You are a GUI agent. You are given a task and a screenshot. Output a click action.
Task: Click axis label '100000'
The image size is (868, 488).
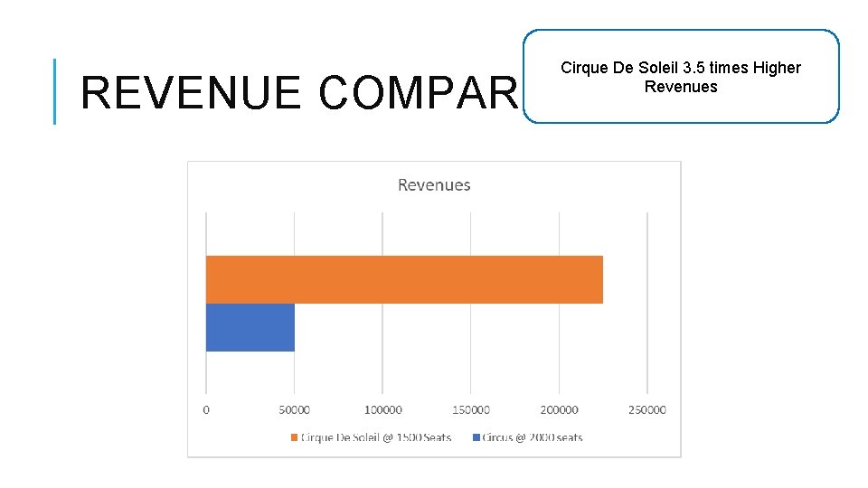click(x=382, y=410)
